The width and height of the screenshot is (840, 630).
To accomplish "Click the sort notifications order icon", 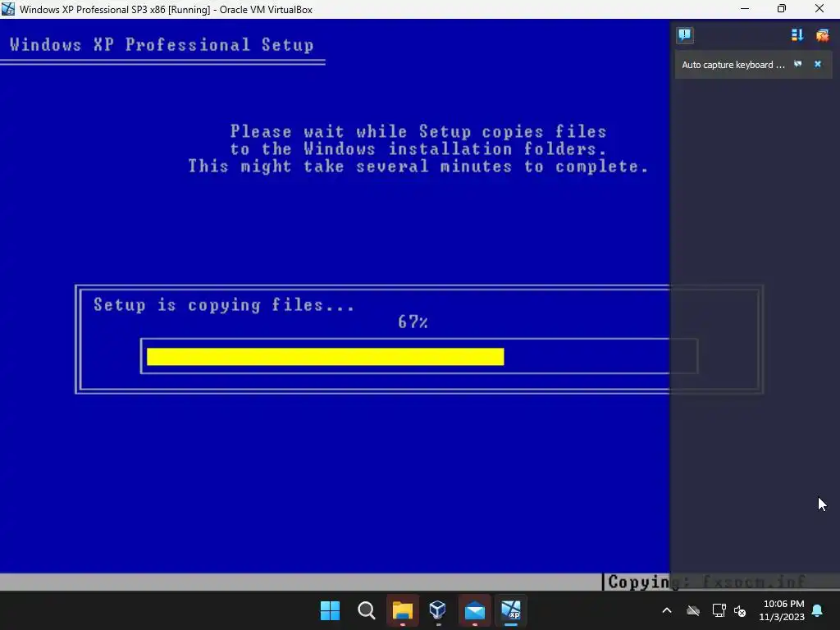I will point(797,35).
